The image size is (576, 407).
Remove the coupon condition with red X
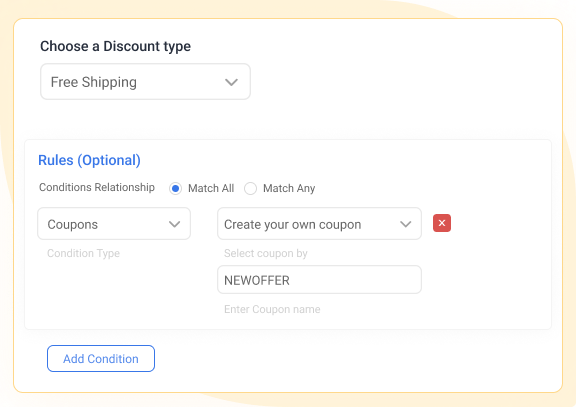[442, 223]
